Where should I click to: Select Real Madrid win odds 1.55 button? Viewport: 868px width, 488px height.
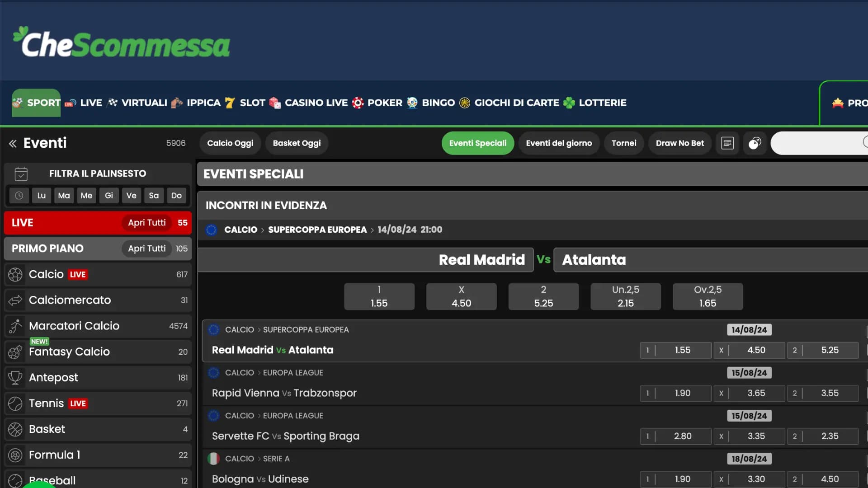[x=379, y=296]
